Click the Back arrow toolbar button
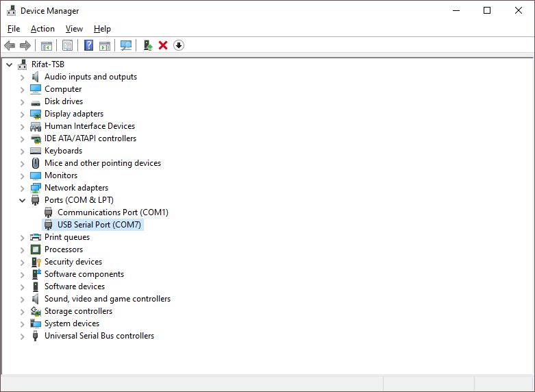 [x=10, y=45]
